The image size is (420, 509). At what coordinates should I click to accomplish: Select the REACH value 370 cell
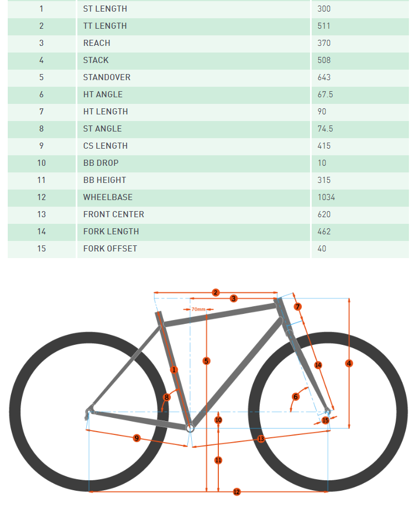[324, 43]
